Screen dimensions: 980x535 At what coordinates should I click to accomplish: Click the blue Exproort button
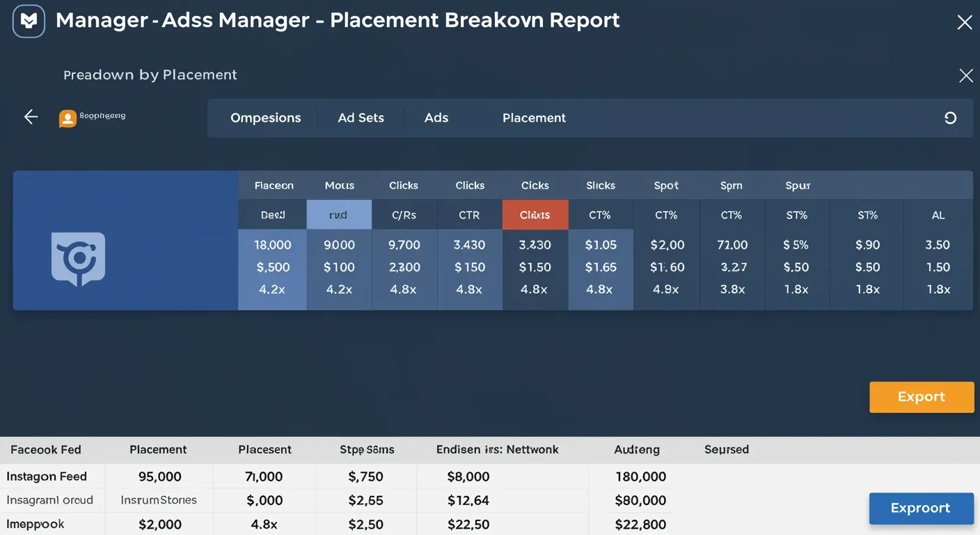(x=921, y=508)
